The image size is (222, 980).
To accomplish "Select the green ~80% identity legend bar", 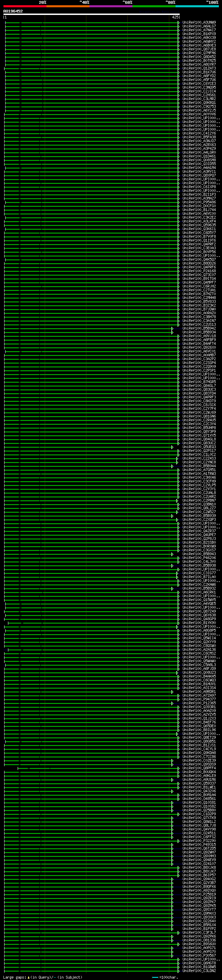I will click(x=154, y=7).
